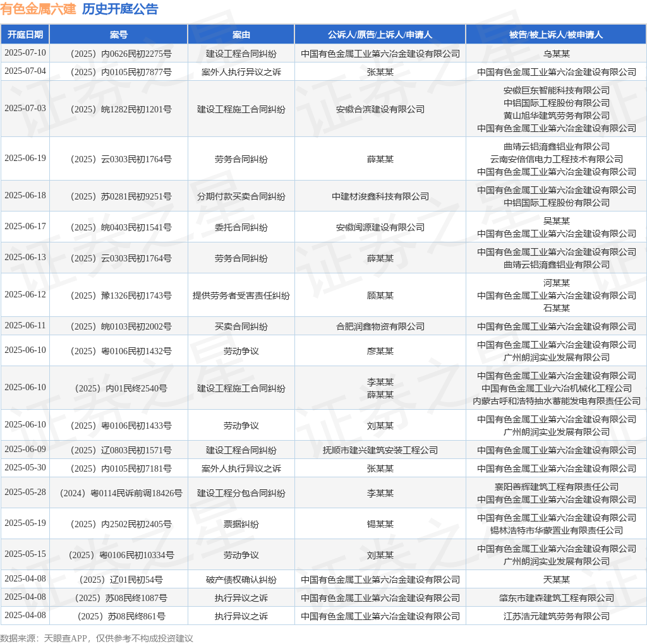Click case number (2025)皖0403民初1541号
This screenshot has height=644, width=647.
tap(121, 227)
